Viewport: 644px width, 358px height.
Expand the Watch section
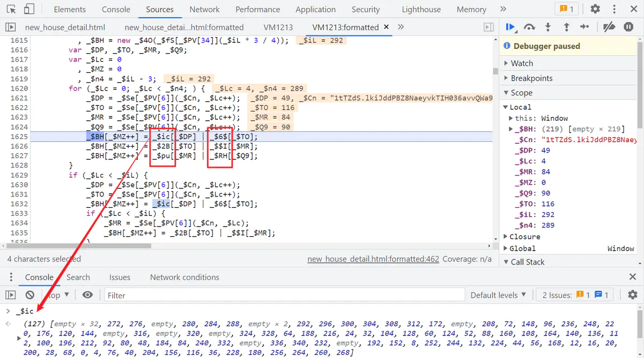coord(522,63)
